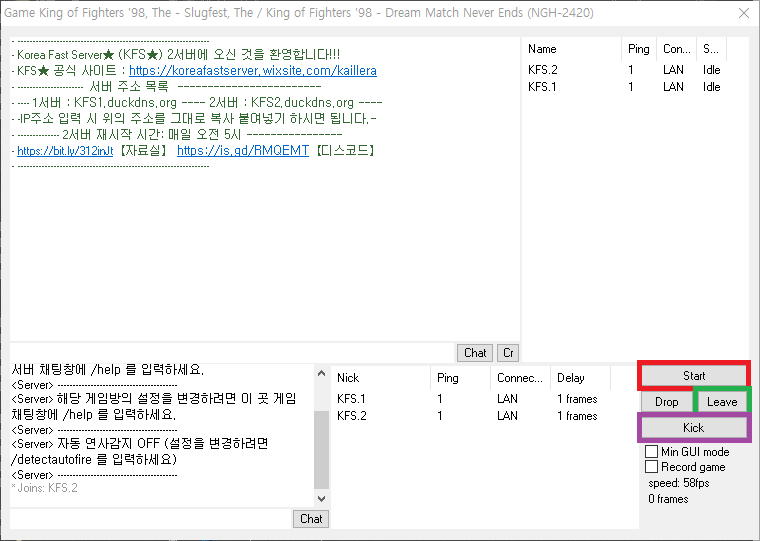
Task: Focus the server chat input field
Action: tap(232, 353)
